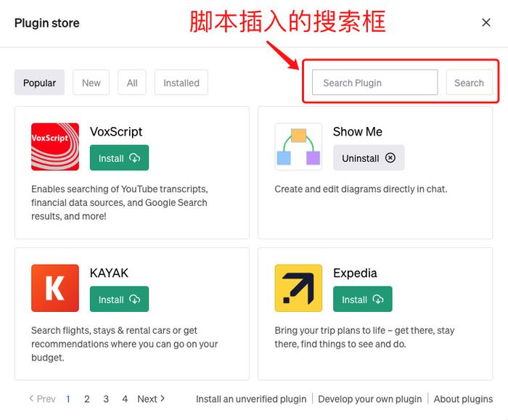Viewport: 508px width, 420px height.
Task: Go to page 2
Action: (x=87, y=399)
